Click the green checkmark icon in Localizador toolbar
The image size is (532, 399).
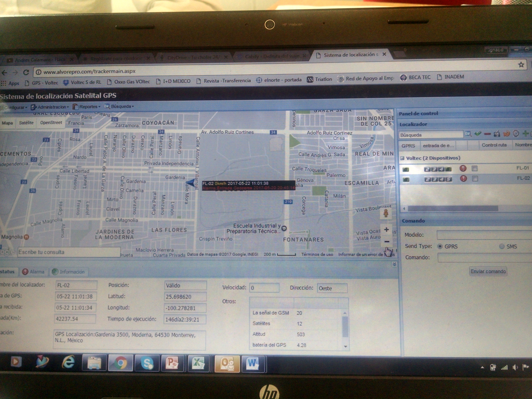pos(478,134)
